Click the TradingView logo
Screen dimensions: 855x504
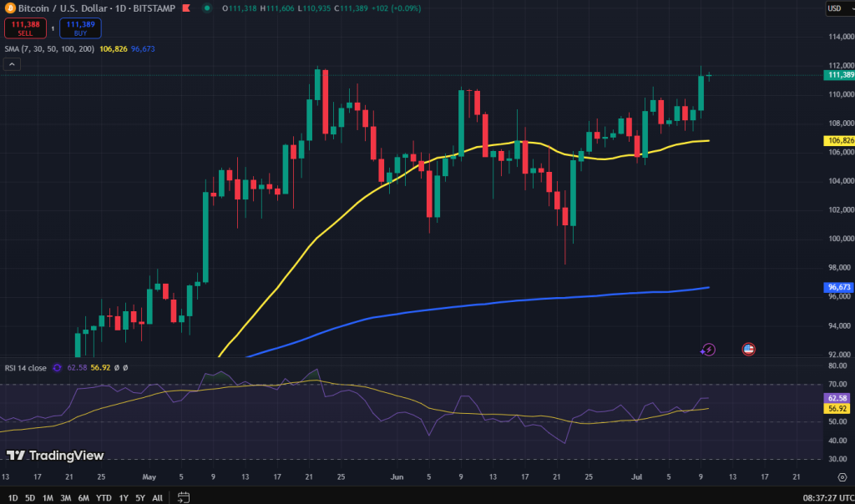(x=55, y=456)
